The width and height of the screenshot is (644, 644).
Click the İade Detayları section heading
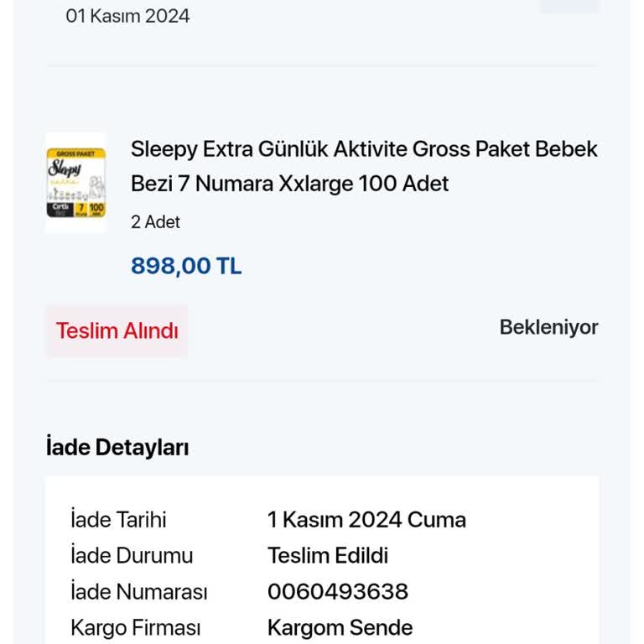pos(117,448)
